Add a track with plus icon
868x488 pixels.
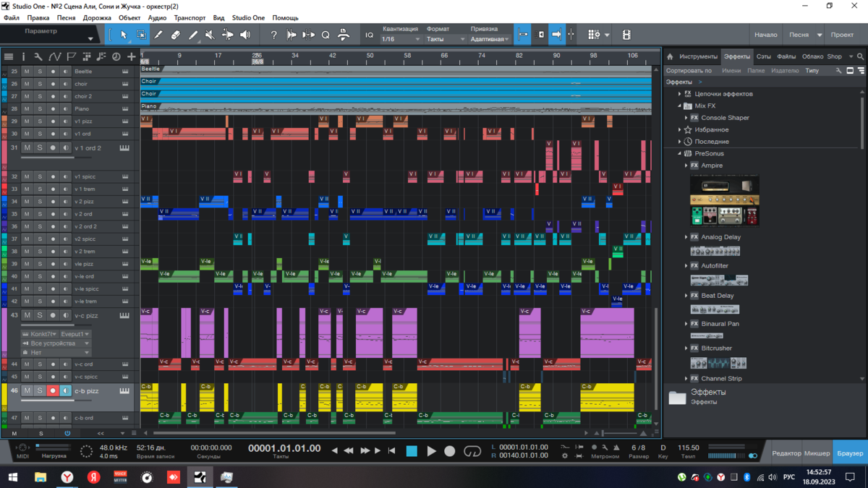point(131,56)
